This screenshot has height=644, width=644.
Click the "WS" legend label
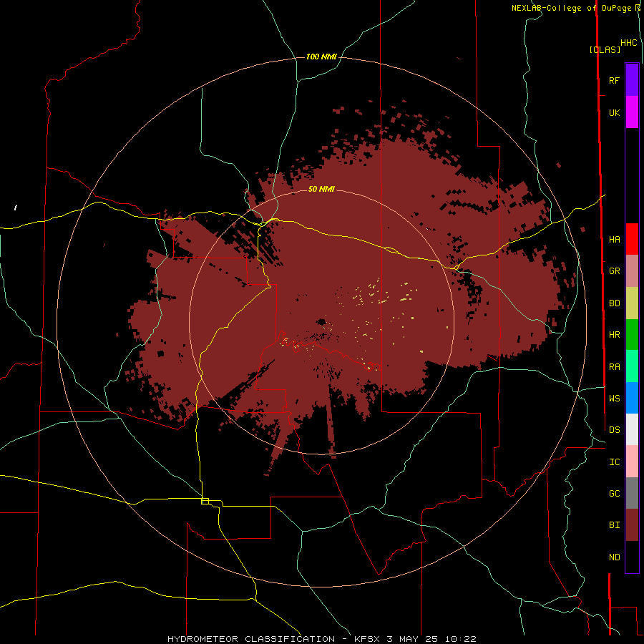[614, 398]
